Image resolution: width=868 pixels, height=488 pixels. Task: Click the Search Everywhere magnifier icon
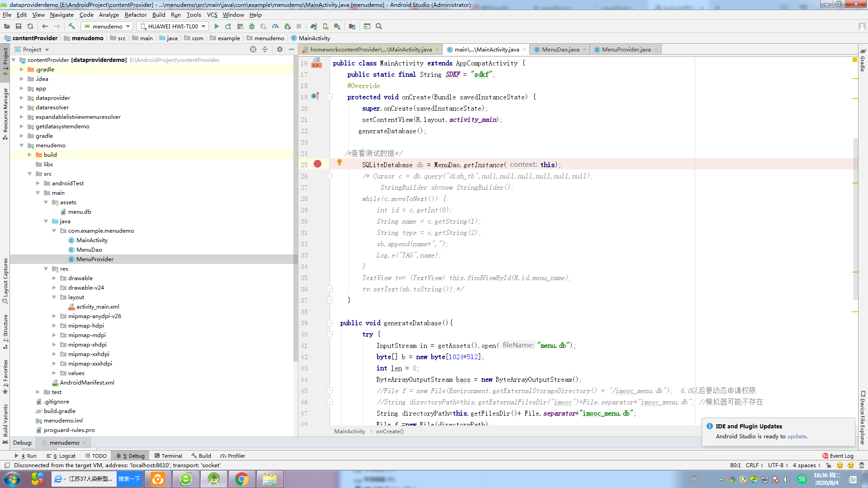pos(379,26)
